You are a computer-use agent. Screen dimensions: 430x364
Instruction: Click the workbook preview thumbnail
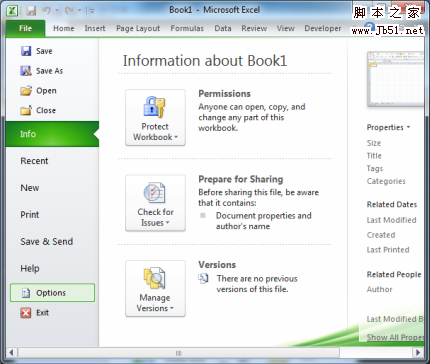click(x=395, y=79)
